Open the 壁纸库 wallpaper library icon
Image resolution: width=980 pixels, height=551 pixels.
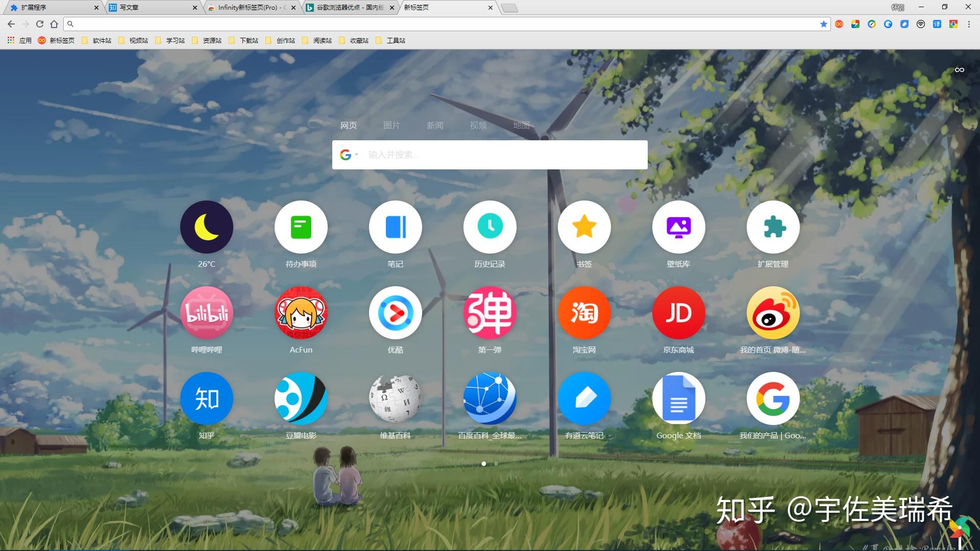[x=679, y=227]
